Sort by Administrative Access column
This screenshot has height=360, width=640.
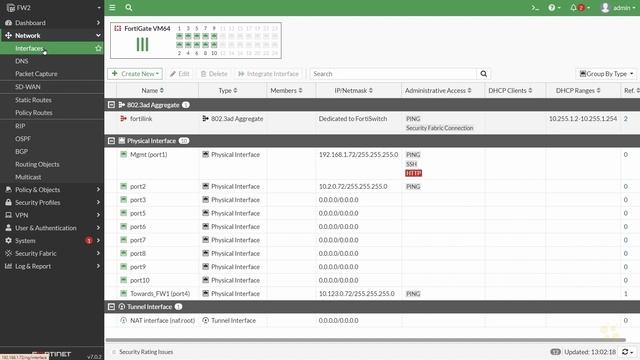click(438, 91)
